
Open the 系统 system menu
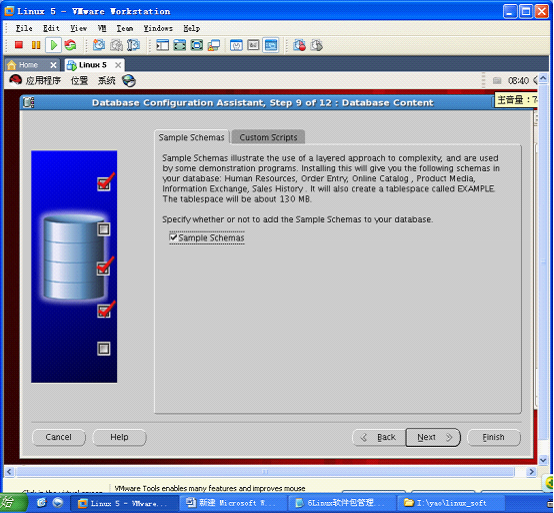(106, 81)
